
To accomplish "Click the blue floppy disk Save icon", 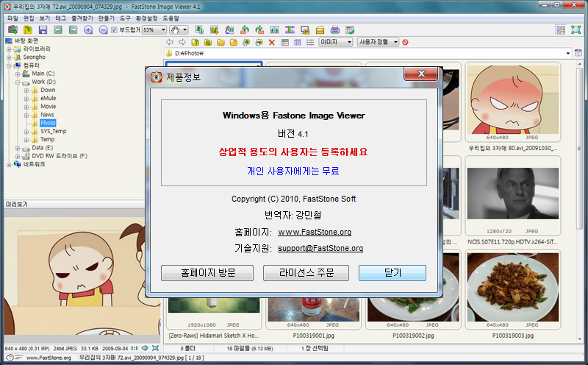I will click(43, 29).
